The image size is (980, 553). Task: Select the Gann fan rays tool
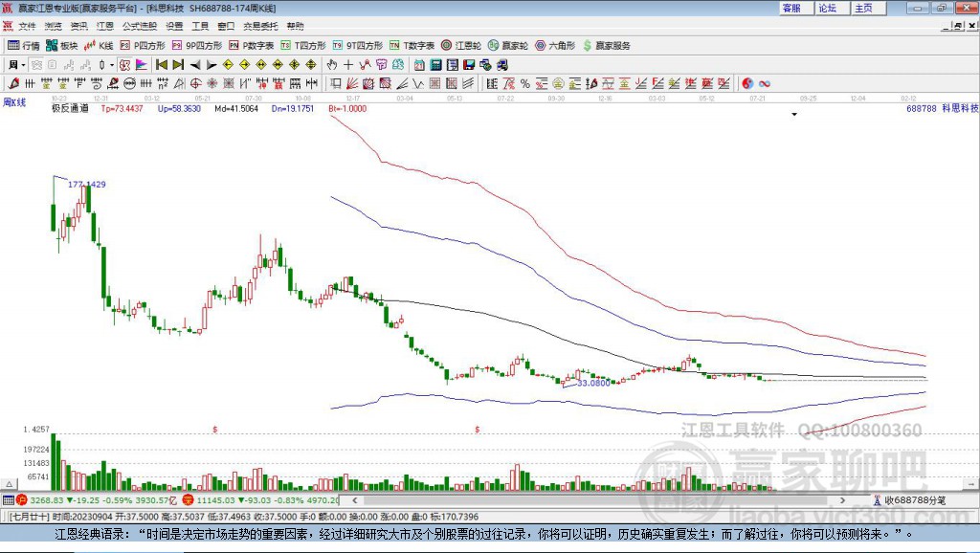352,84
